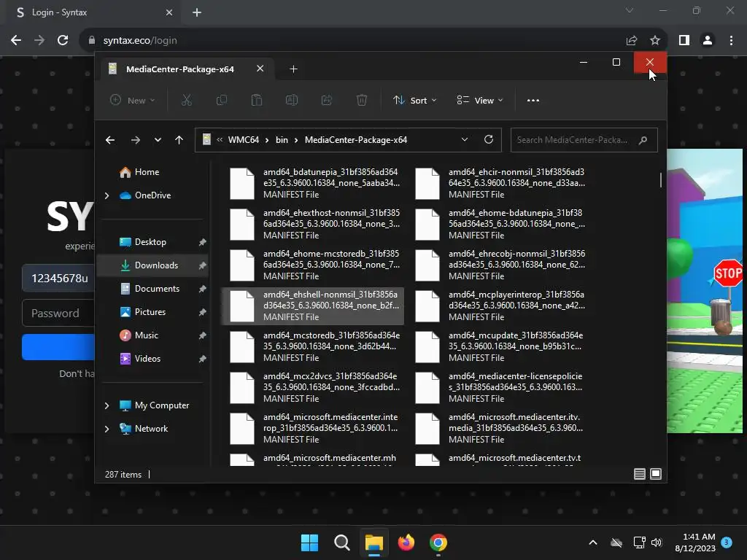Close the Login - Syntax Chrome tab
The height and width of the screenshot is (560, 747).
pos(169,12)
